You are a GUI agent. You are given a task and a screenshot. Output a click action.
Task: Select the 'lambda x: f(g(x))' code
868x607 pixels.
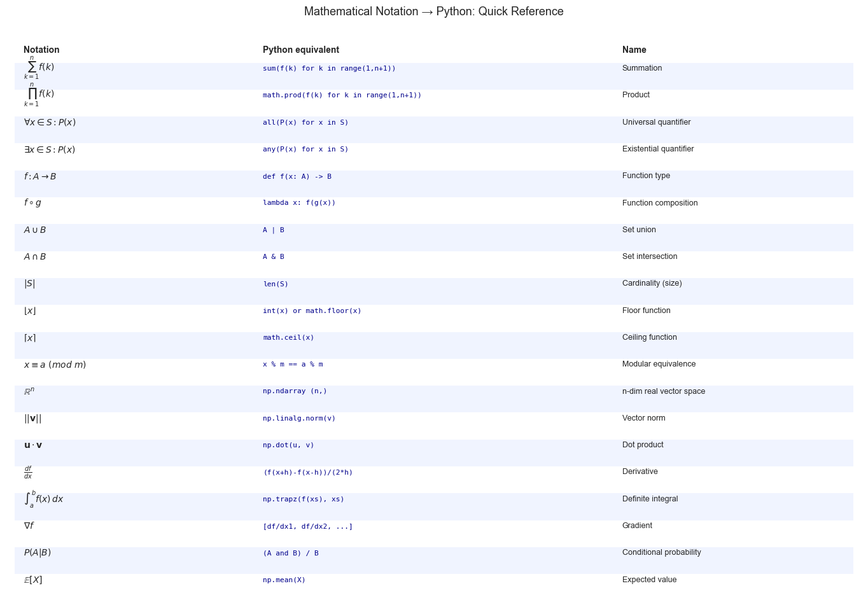pyautogui.click(x=299, y=203)
